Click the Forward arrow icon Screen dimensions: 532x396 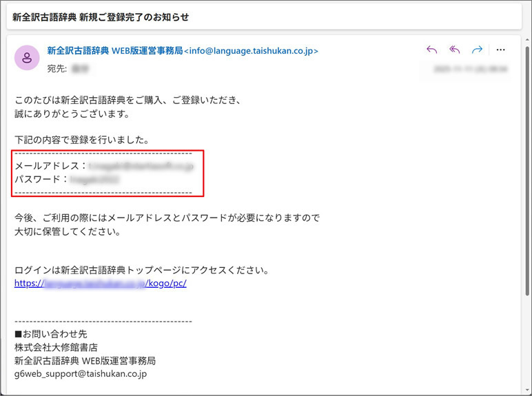coord(477,50)
